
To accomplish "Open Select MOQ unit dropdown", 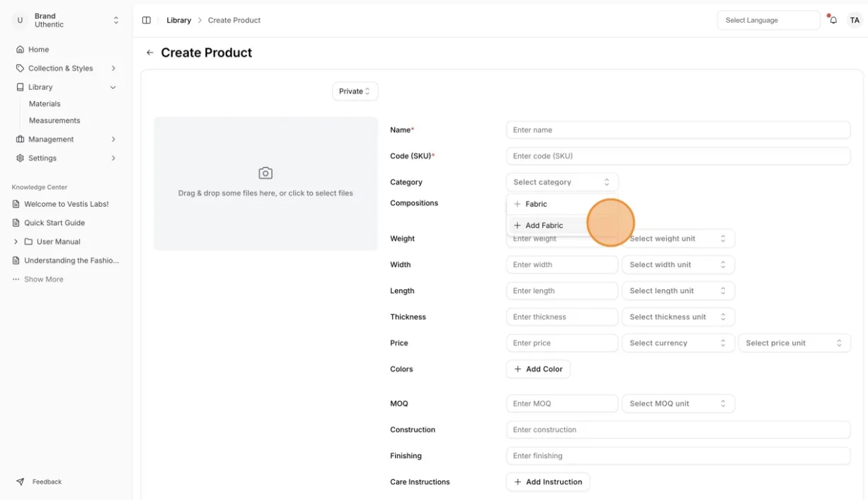I will (678, 404).
